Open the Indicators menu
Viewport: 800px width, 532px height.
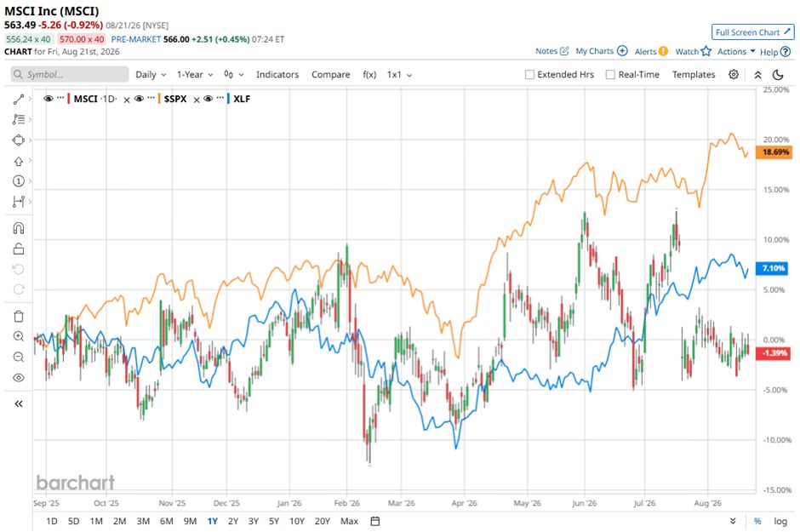click(277, 74)
